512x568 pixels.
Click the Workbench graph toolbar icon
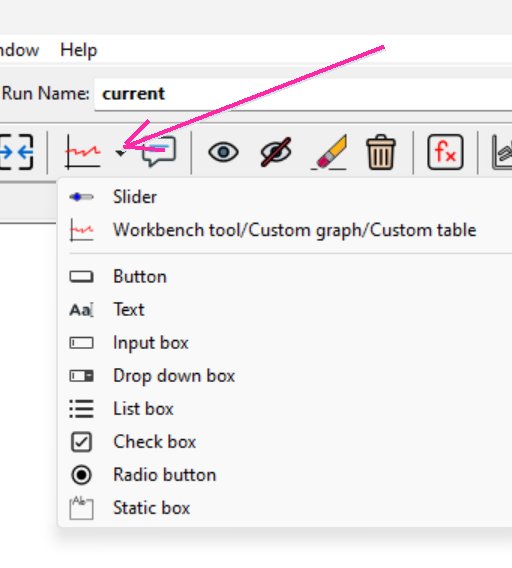tap(83, 152)
